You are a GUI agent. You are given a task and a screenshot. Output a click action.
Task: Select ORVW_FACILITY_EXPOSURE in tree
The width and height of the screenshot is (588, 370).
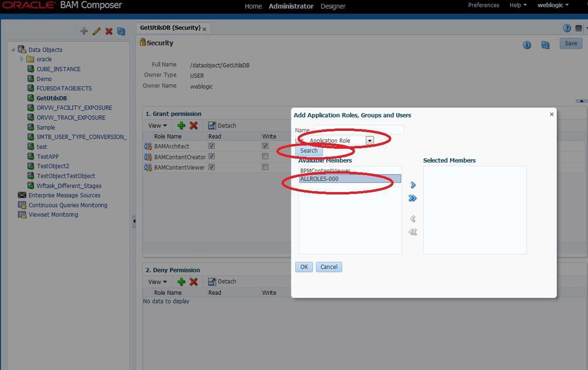coord(74,107)
